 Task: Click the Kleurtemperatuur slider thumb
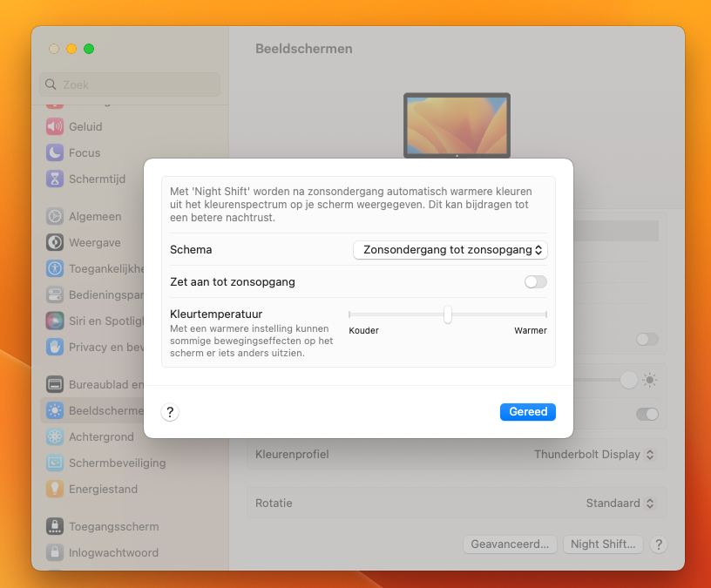point(447,314)
